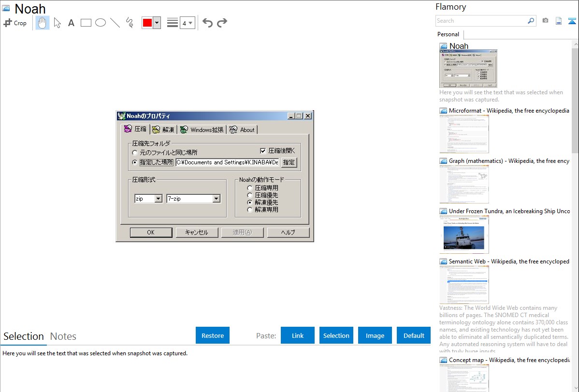Click the icon beside Semantic Web snapshot
579x392 pixels.
(444, 261)
